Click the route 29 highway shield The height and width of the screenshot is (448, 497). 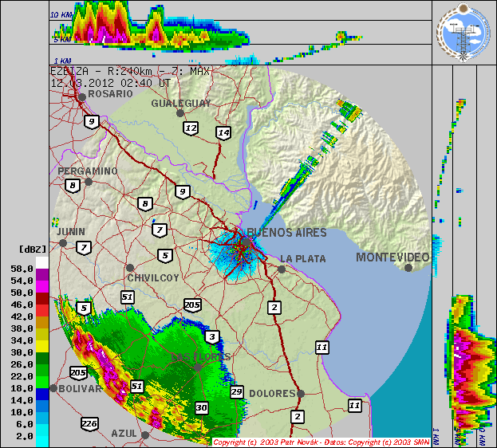(236, 392)
